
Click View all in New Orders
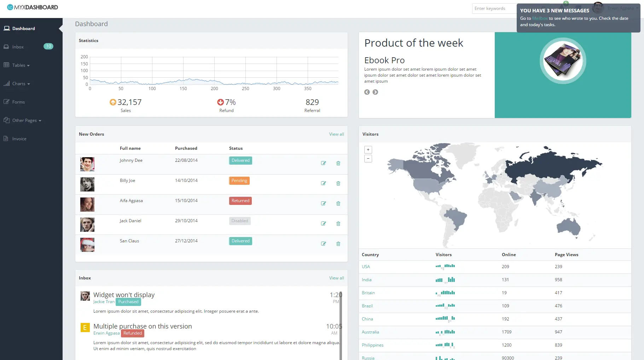[336, 134]
